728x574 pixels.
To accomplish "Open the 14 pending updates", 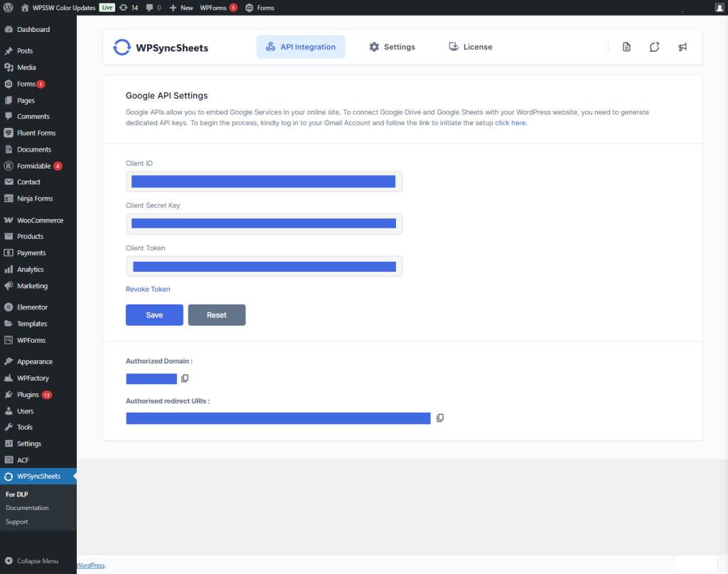I will coord(129,7).
